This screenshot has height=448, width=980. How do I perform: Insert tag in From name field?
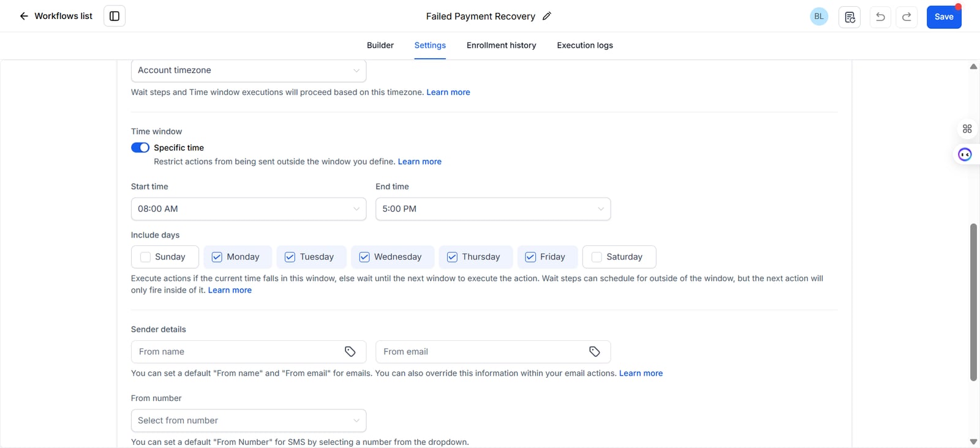(350, 351)
